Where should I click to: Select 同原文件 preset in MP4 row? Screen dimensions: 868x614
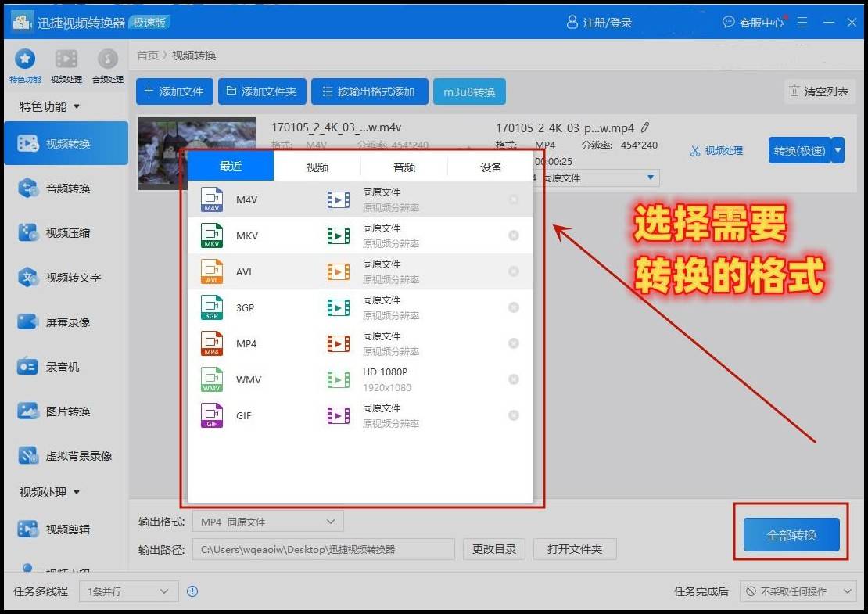374,343
